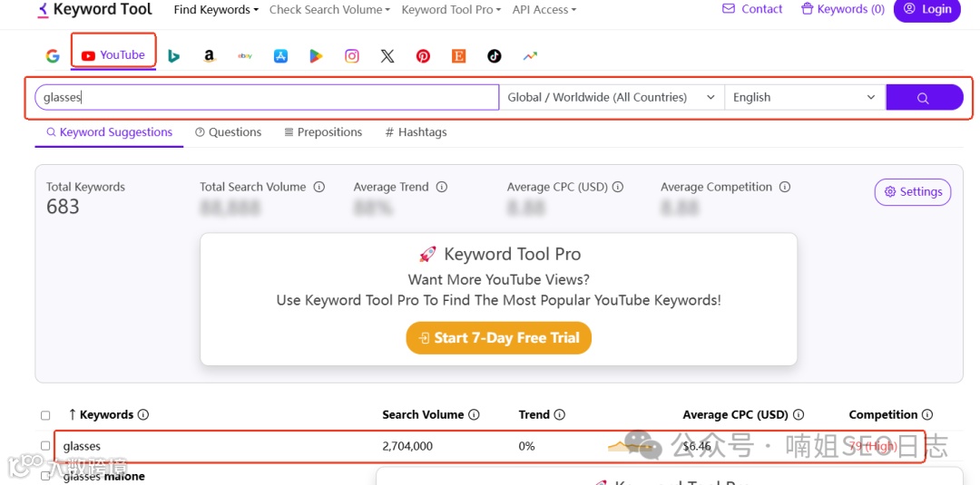Select the Pinterest icon
The image size is (980, 485).
point(423,56)
